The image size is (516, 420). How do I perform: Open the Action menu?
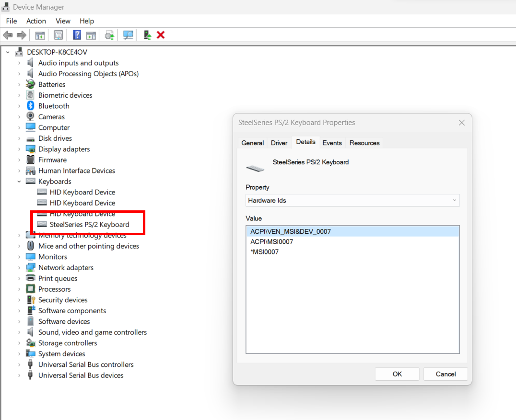point(36,21)
